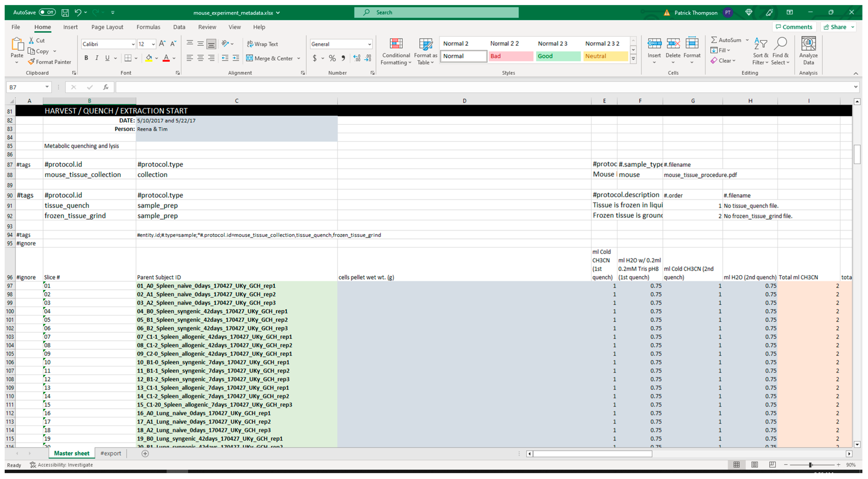Open the General number format dropdown
The height and width of the screenshot is (479, 868).
(x=369, y=44)
